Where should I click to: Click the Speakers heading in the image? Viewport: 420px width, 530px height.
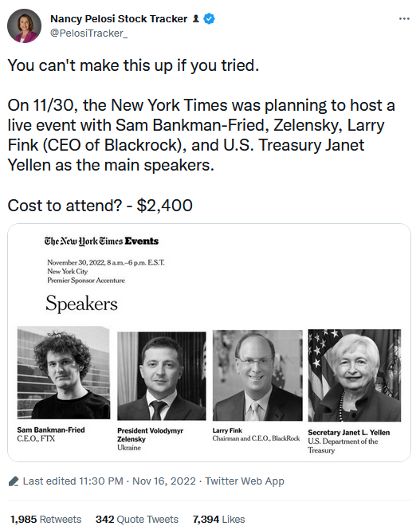pyautogui.click(x=82, y=303)
